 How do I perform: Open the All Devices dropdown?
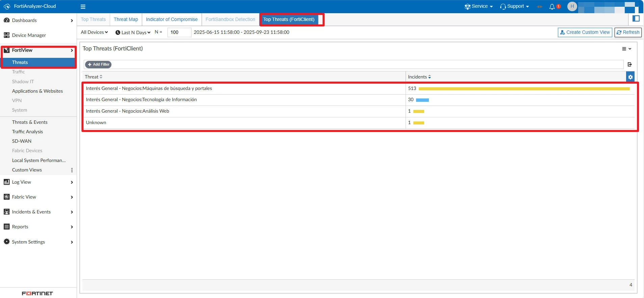point(94,32)
